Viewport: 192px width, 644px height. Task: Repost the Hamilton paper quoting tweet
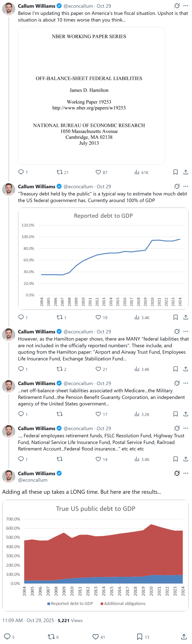pos(59,369)
